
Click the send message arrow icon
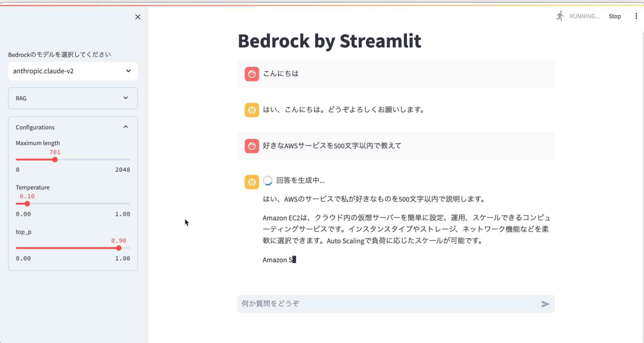click(545, 304)
